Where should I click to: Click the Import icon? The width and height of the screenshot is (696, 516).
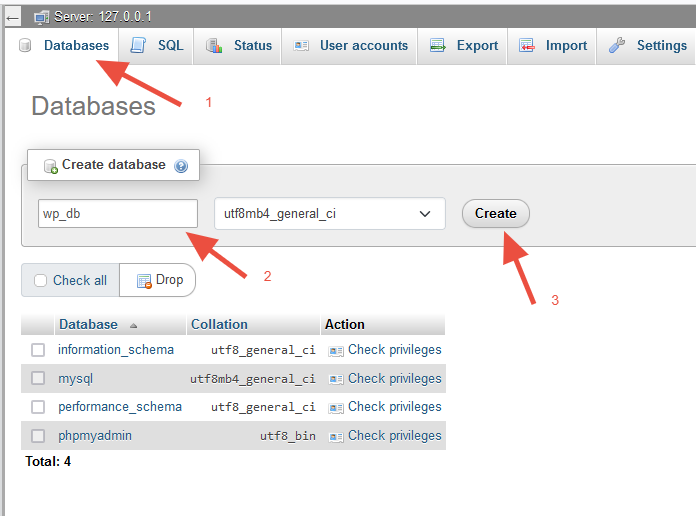point(526,45)
